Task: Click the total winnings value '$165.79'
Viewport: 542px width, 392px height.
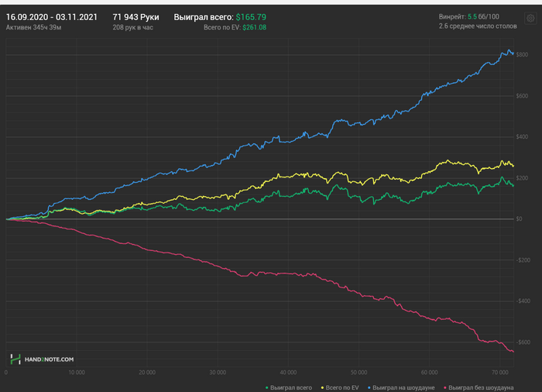Action: click(x=251, y=17)
